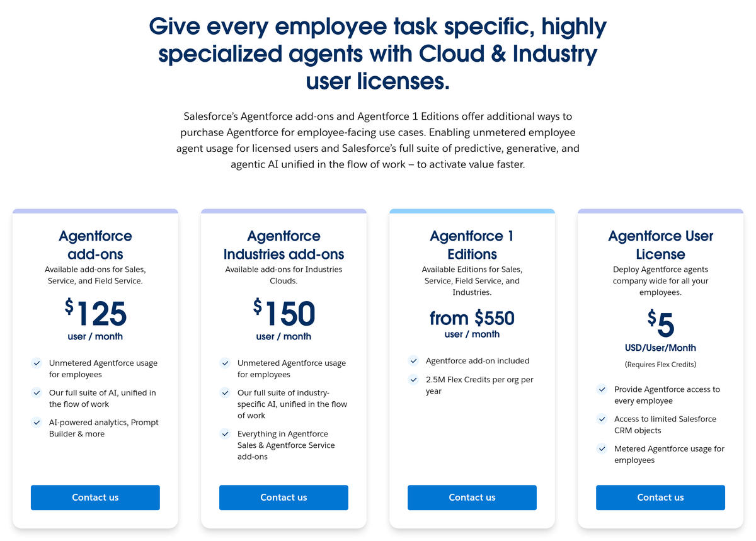Image resolution: width=756 pixels, height=541 pixels.
Task: Click checkmark beside 'Metered Agentforce usage for employees'
Action: pos(602,448)
